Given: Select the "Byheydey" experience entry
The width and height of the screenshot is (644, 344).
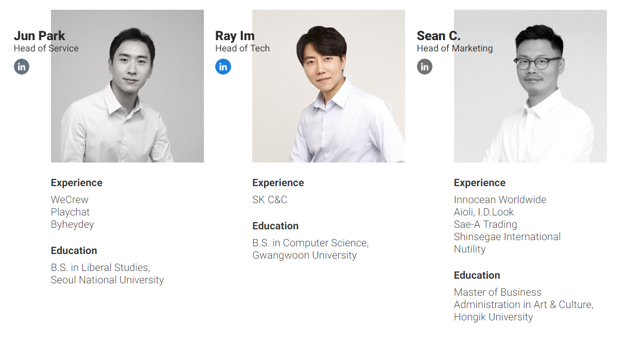Looking at the screenshot, I should tap(72, 224).
